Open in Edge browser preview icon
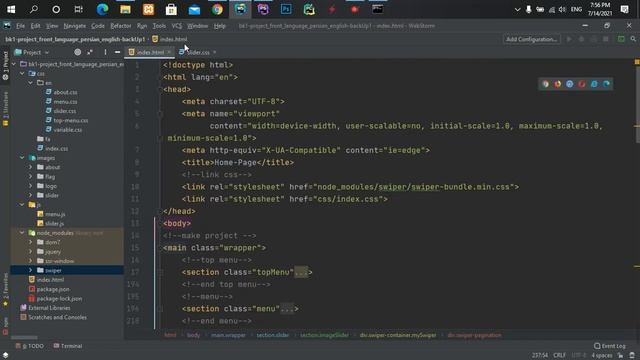Screen dimensions: 640x360 (607, 84)
